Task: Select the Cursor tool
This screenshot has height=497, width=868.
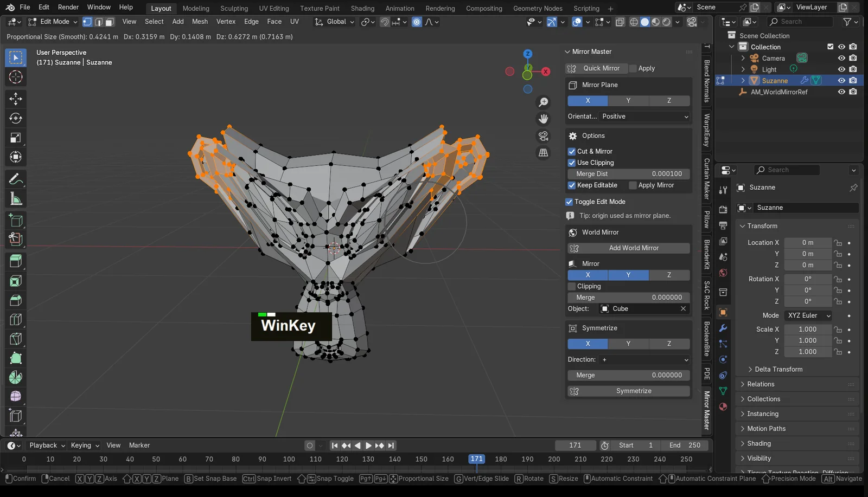Action: click(x=16, y=77)
